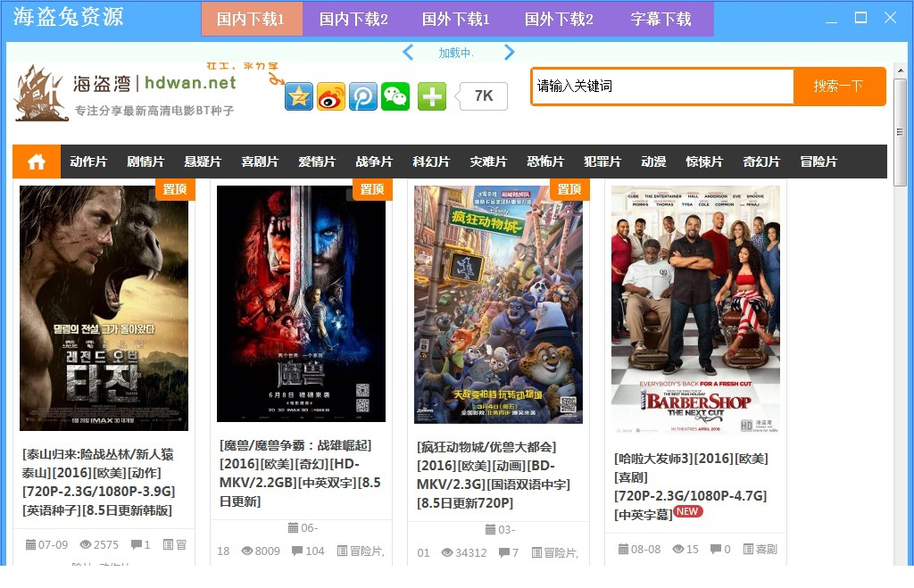Click the page scrollbar up arrow
The image size is (914, 588).
[x=901, y=70]
